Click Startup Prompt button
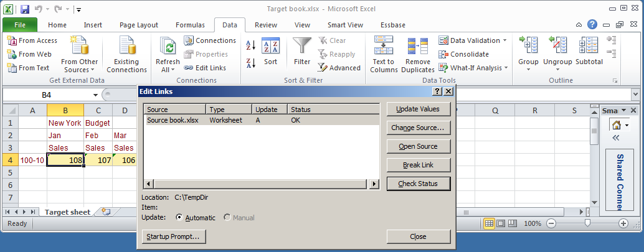Screen dimensions: 644x252 (x=173, y=236)
